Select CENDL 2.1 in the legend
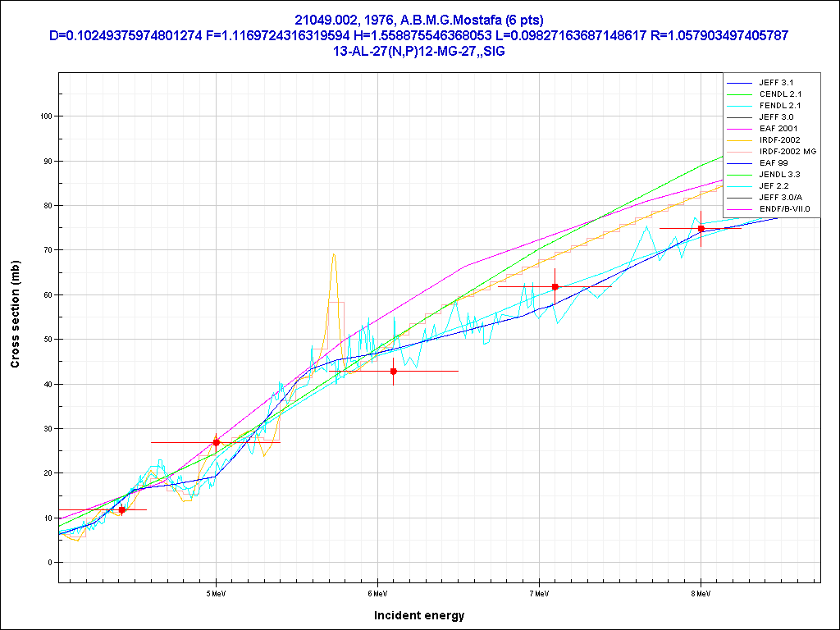Screen dimensions: 840x630 (x=778, y=94)
